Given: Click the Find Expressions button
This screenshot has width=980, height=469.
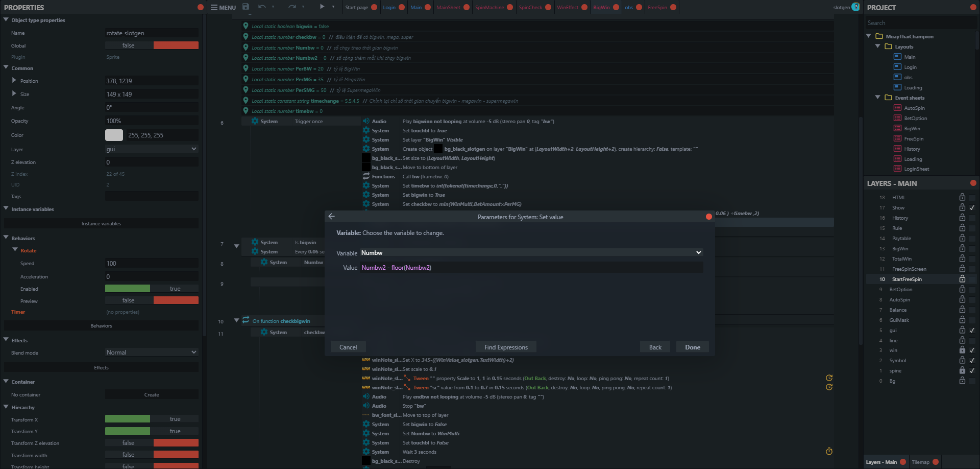Looking at the screenshot, I should tap(506, 347).
